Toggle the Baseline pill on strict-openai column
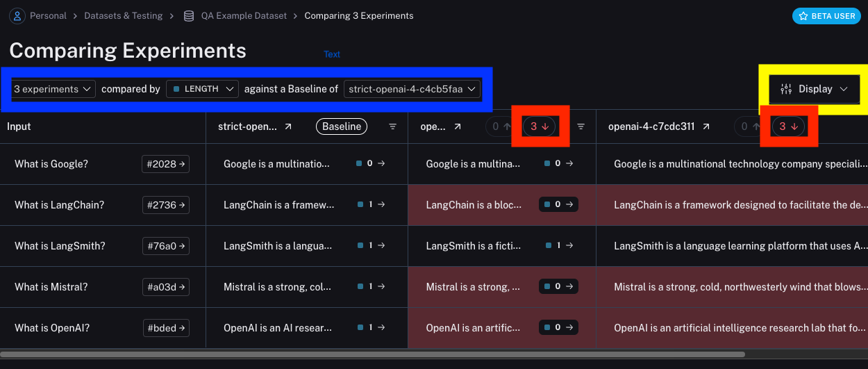Screen dimensions: 868x369 [342, 126]
